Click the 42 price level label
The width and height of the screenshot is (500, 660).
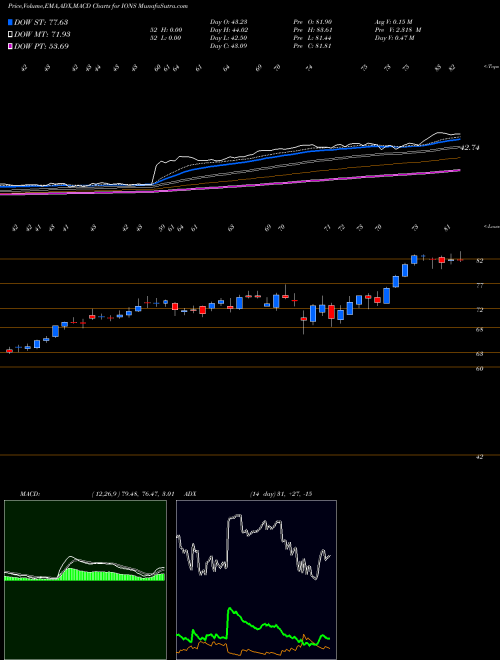tap(479, 457)
